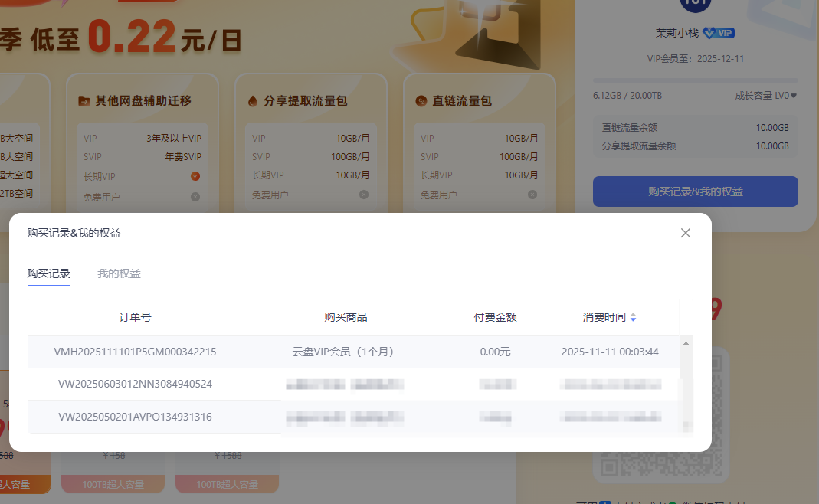Image resolution: width=819 pixels, height=504 pixels.
Task: Click the 分享提取流量包 flame icon
Action: click(x=252, y=101)
